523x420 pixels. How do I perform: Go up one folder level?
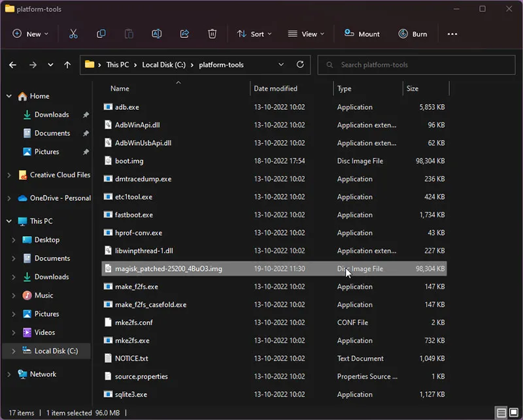point(67,65)
